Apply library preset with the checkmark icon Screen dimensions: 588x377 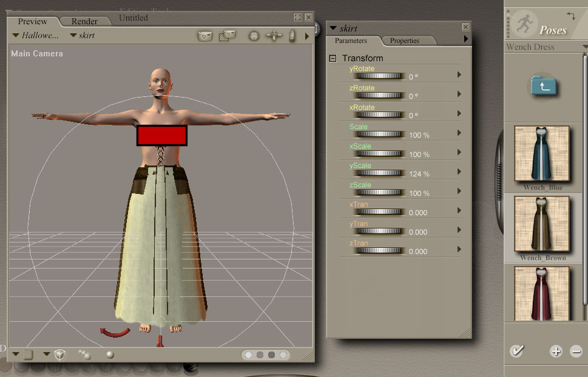516,350
